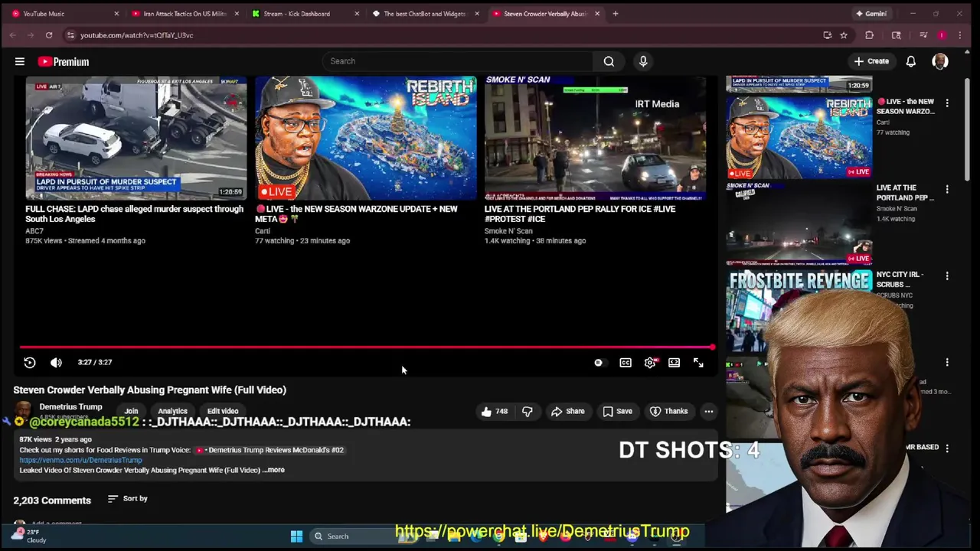This screenshot has height=551, width=980.
Task: Open the account avatar menu
Action: click(x=940, y=61)
